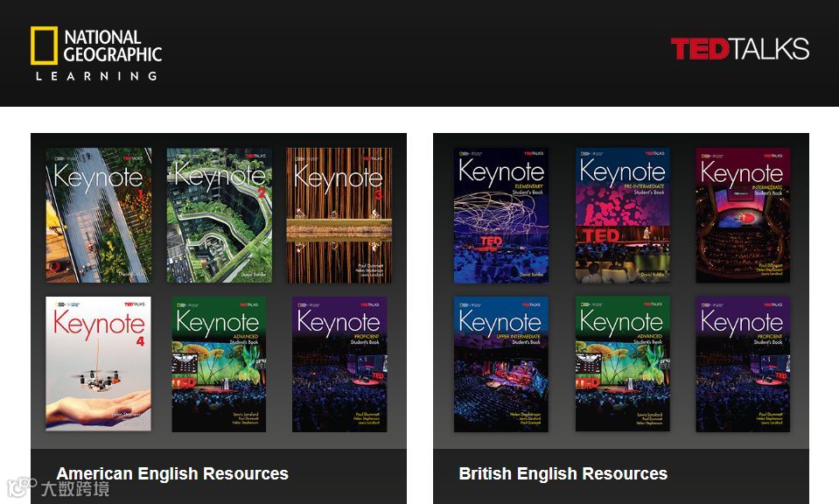Open the British Keynote Pre-Intermediate cover
839x504 pixels.
tap(622, 215)
